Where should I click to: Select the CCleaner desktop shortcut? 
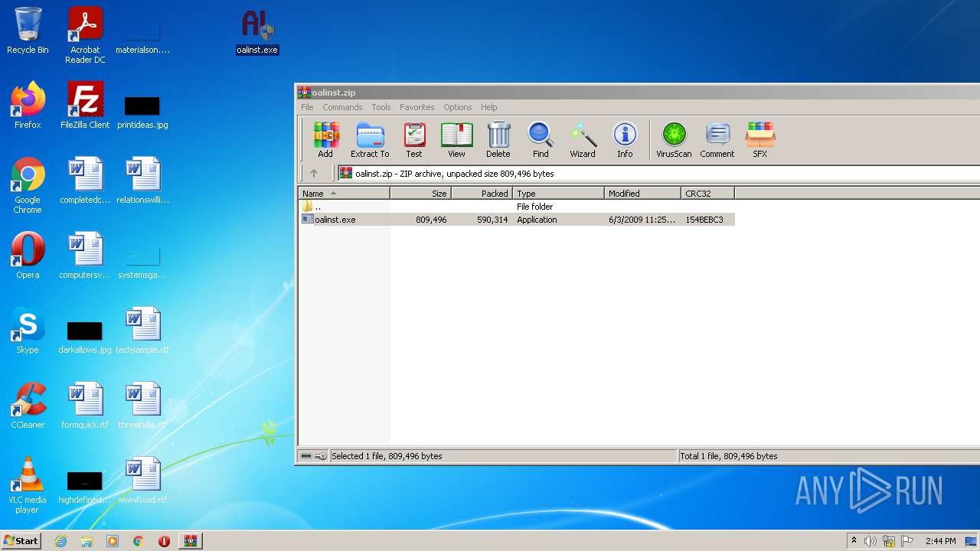click(28, 406)
